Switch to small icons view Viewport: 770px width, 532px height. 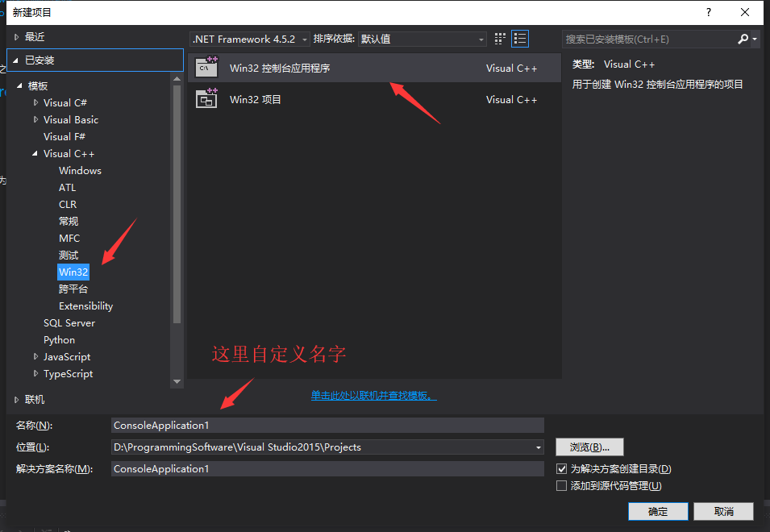tap(498, 38)
